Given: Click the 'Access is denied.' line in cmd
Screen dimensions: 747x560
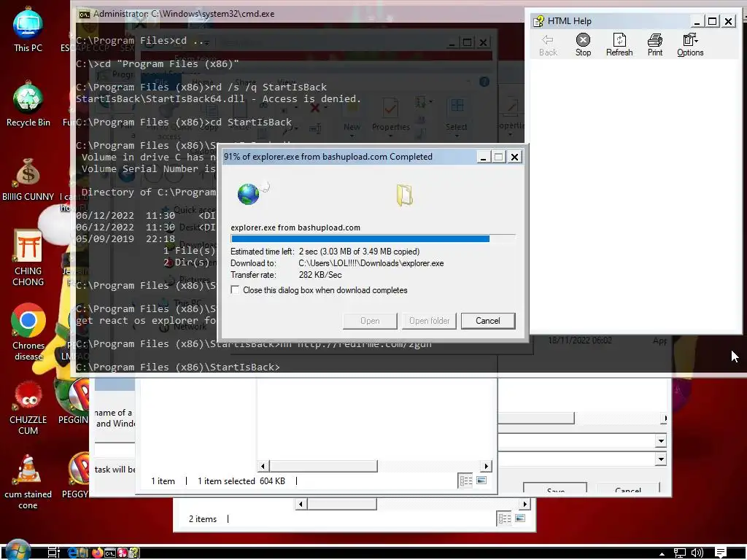Looking at the screenshot, I should pos(218,99).
